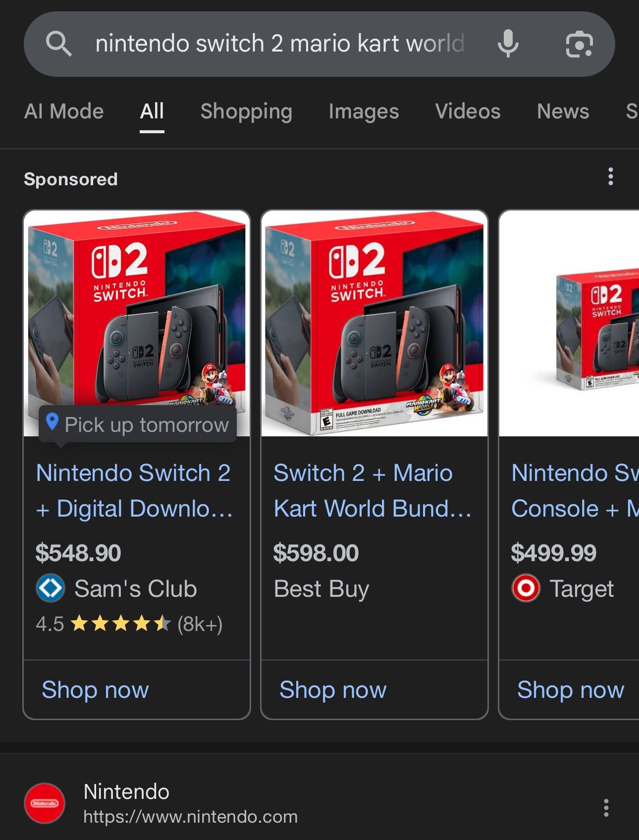Start voice search with the microphone
Viewport: 639px width, 840px height.
[508, 44]
